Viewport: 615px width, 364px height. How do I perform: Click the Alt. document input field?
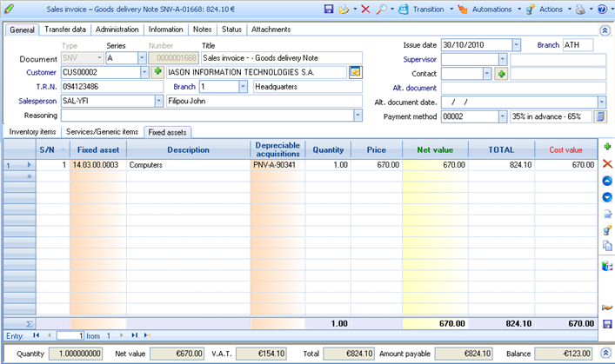(524, 88)
